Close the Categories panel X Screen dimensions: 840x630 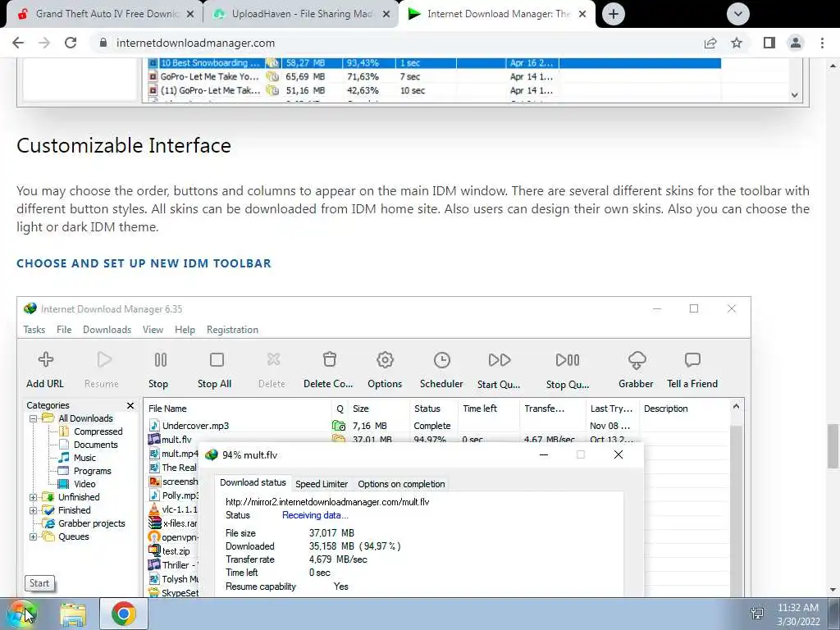(x=130, y=405)
